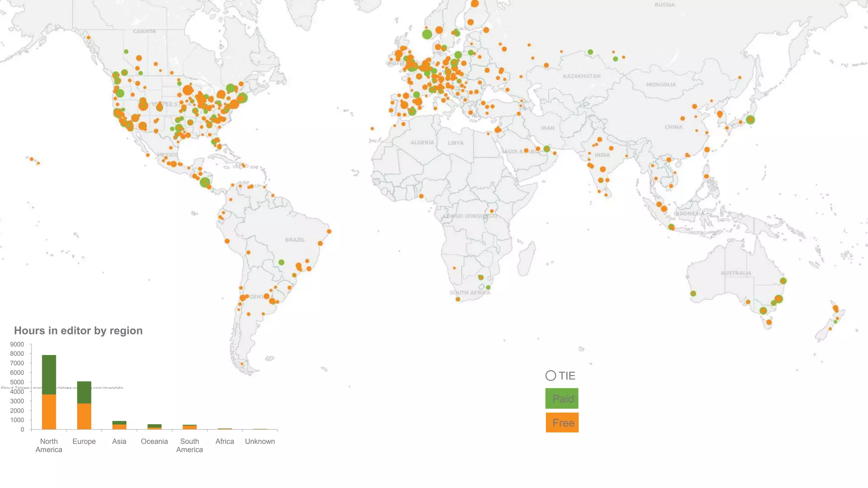868x488 pixels.
Task: Click green marker near the UAE
Action: tap(547, 149)
